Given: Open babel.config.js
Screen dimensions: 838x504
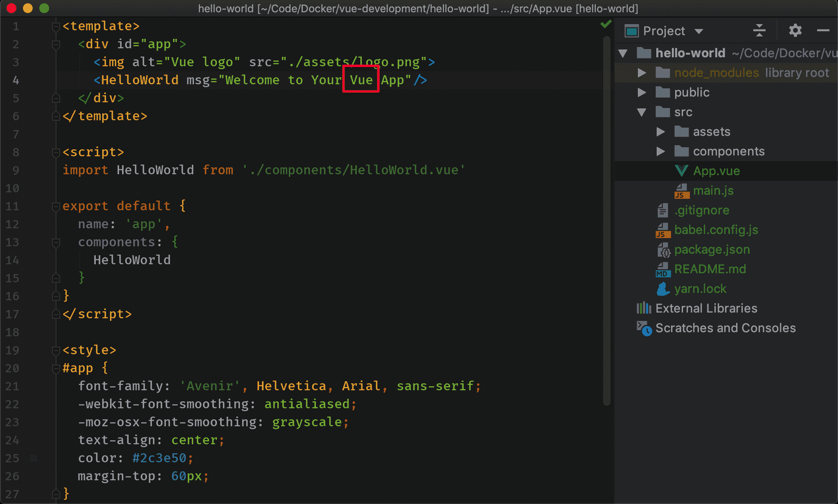Looking at the screenshot, I should [716, 230].
